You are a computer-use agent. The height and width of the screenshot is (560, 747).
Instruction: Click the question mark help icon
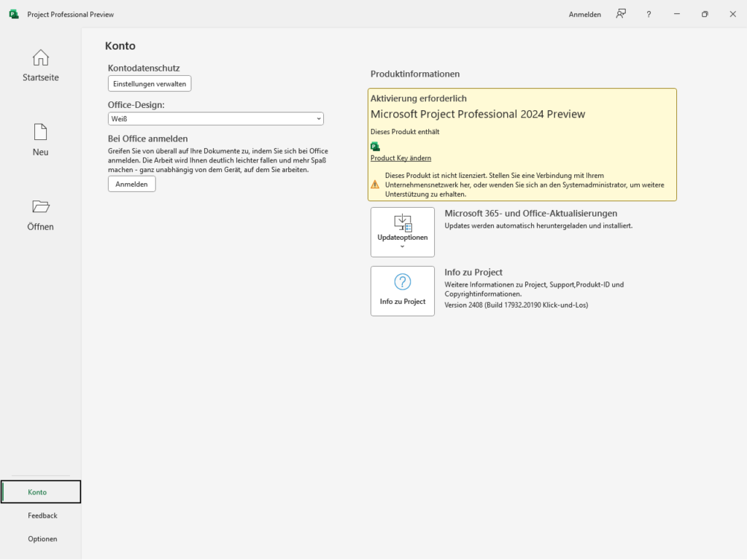point(649,15)
